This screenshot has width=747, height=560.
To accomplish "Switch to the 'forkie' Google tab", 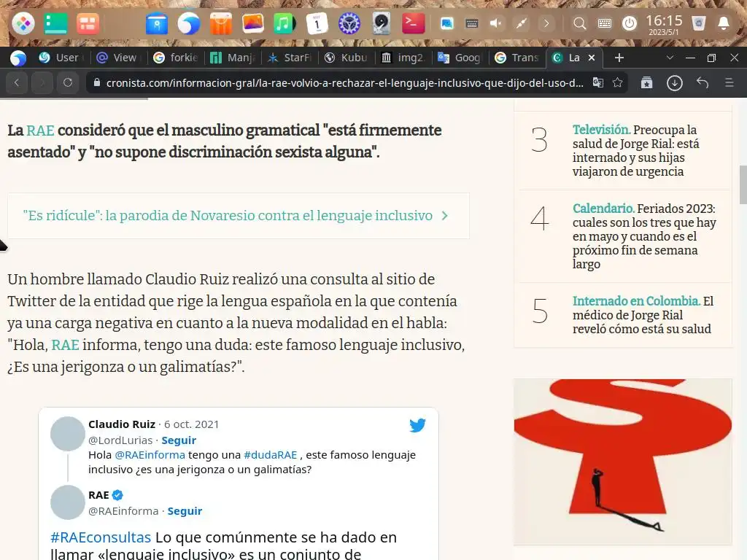I will pyautogui.click(x=176, y=58).
